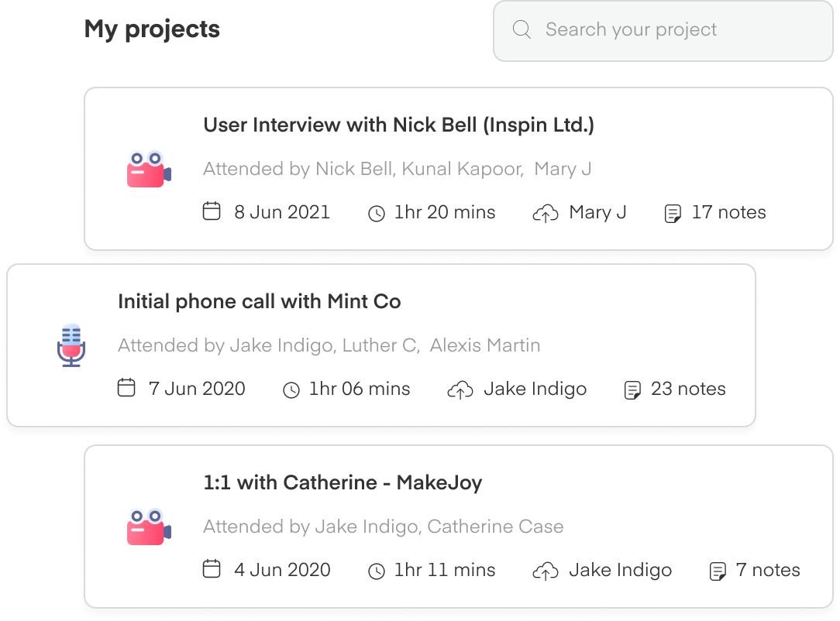Click the calendar icon beside 8 Jun 2021

pos(212,211)
